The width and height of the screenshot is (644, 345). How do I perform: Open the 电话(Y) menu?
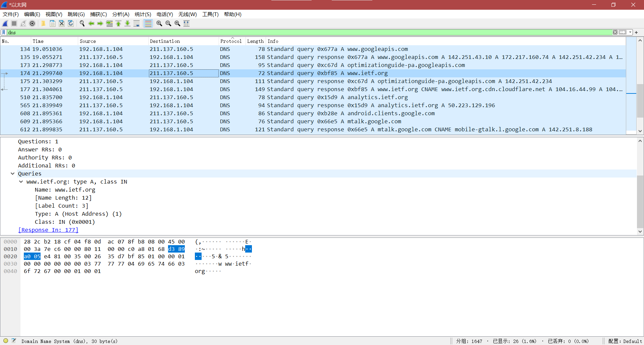pyautogui.click(x=165, y=14)
